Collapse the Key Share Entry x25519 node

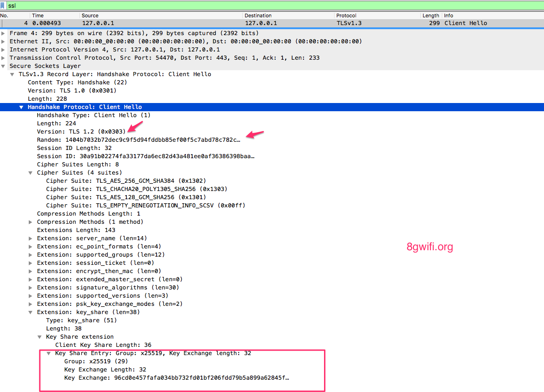48,354
